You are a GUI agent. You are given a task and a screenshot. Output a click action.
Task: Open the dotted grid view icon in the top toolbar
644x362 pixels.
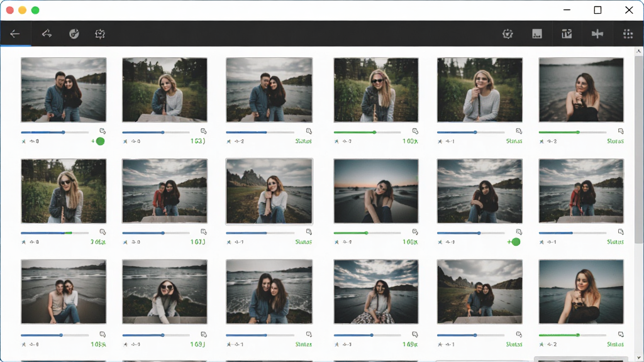[628, 34]
